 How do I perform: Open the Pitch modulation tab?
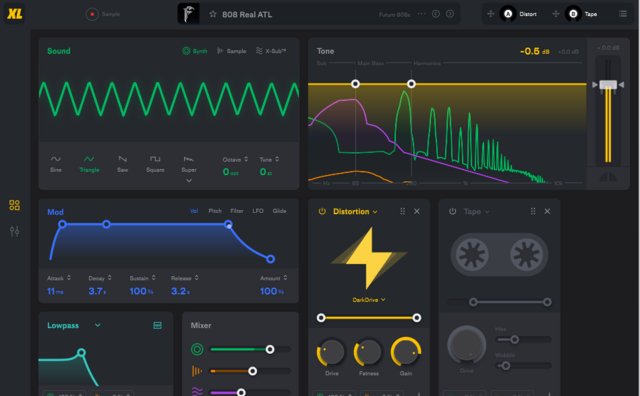215,211
